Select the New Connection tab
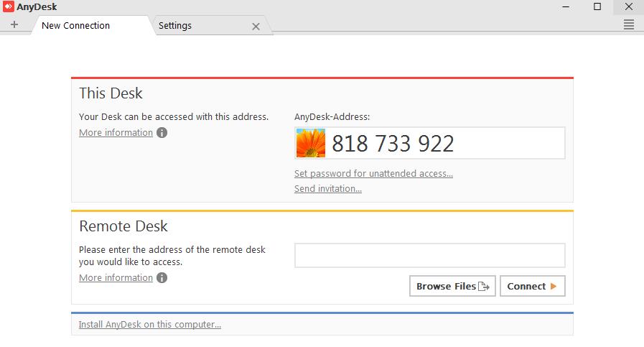 click(x=75, y=26)
